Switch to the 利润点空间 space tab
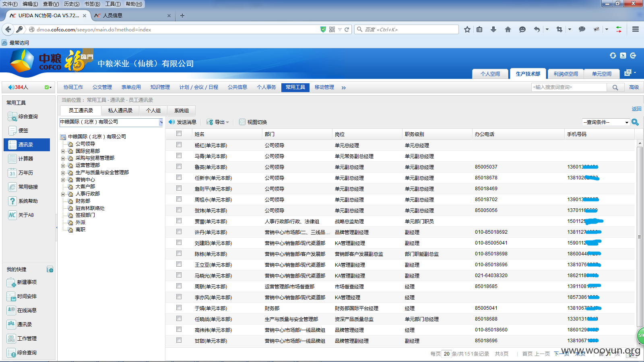 [566, 74]
